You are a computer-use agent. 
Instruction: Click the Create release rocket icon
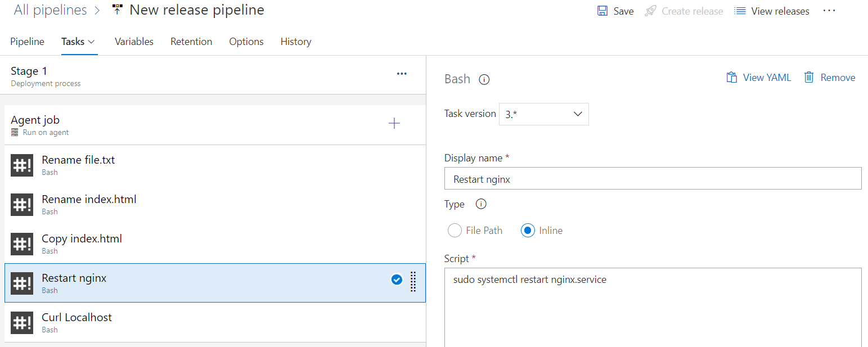point(650,11)
